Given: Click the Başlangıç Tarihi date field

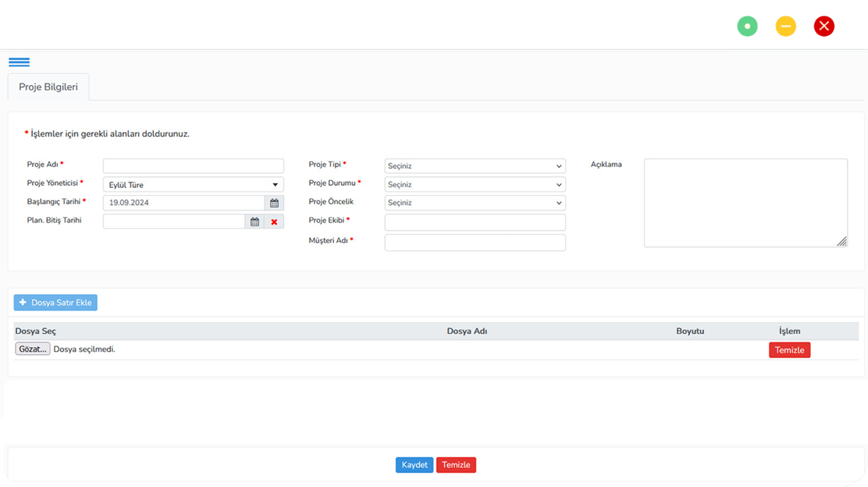Looking at the screenshot, I should (184, 203).
